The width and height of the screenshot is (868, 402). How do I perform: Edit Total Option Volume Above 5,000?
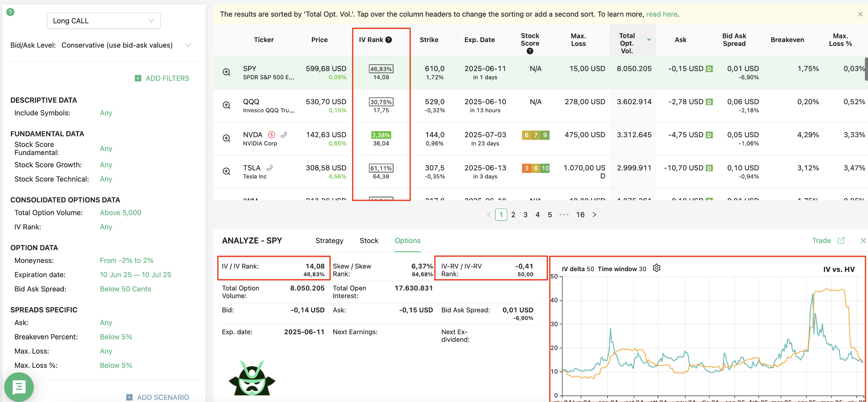(x=120, y=213)
